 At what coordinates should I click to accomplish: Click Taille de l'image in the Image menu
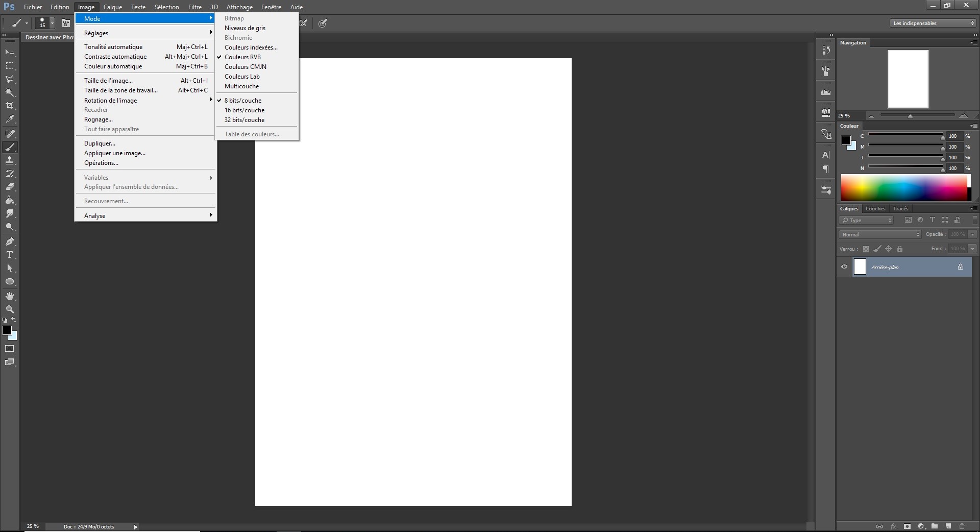(108, 80)
